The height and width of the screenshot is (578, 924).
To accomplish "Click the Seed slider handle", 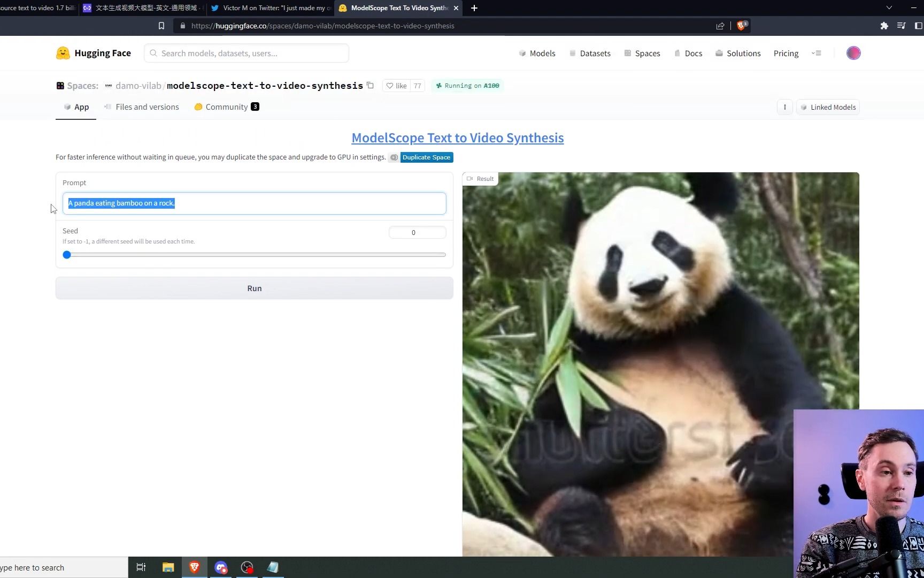I will point(67,255).
